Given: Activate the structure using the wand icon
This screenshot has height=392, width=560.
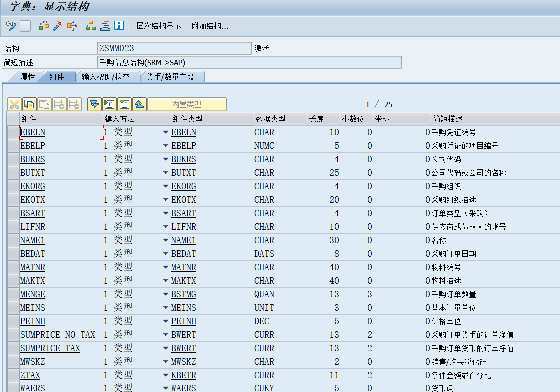Looking at the screenshot, I should (x=58, y=26).
